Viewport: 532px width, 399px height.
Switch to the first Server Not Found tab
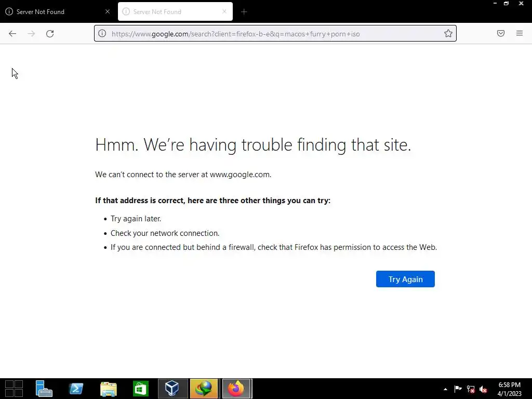pyautogui.click(x=58, y=11)
